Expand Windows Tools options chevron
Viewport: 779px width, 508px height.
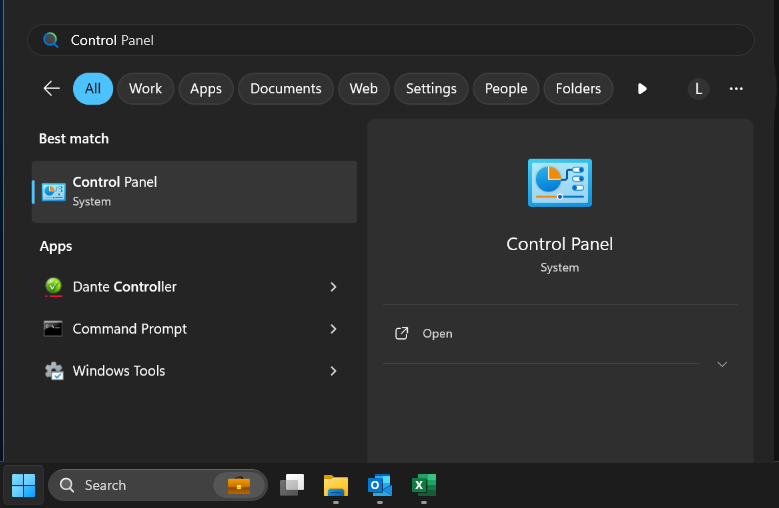pos(333,371)
